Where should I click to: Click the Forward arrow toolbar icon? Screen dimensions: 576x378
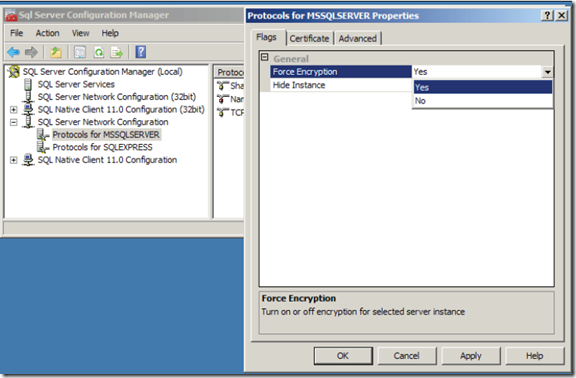[31, 52]
